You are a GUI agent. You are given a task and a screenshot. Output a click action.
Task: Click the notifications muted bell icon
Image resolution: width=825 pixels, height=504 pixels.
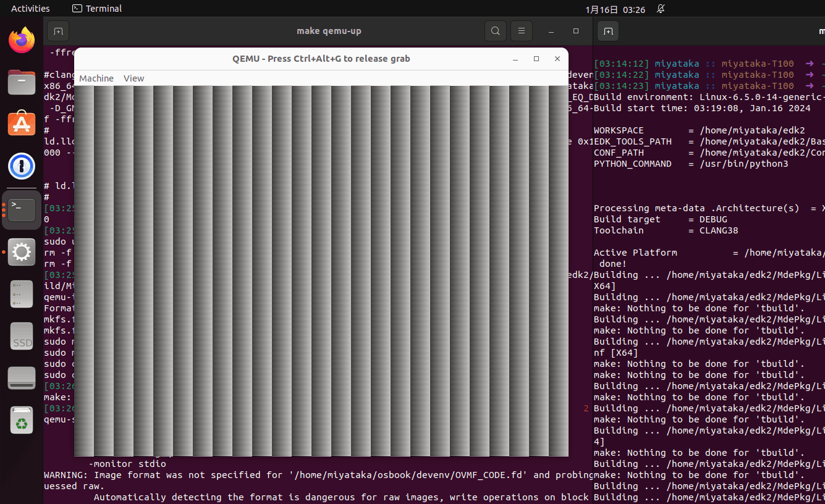(661, 9)
